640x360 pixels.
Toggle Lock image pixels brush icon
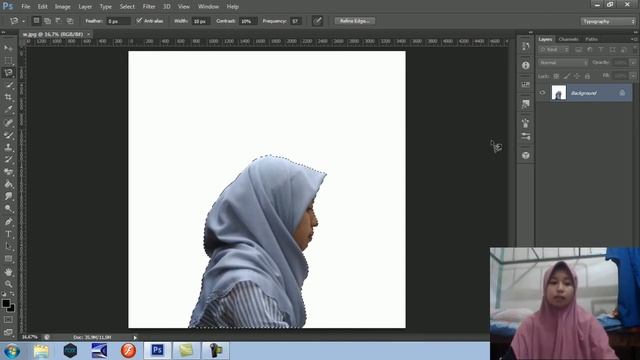click(567, 76)
